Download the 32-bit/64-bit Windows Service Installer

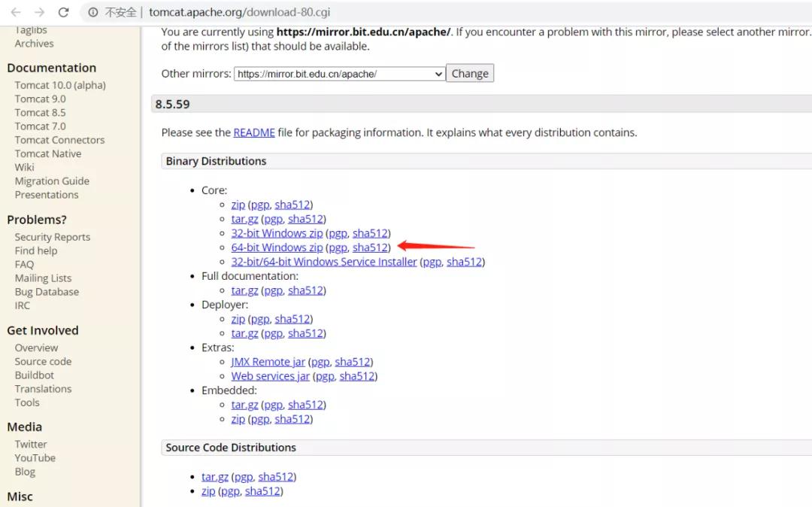(324, 262)
